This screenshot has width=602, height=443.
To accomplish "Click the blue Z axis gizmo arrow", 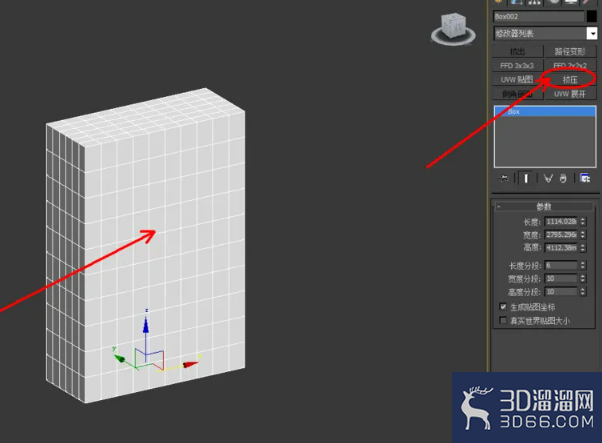I will (x=146, y=324).
